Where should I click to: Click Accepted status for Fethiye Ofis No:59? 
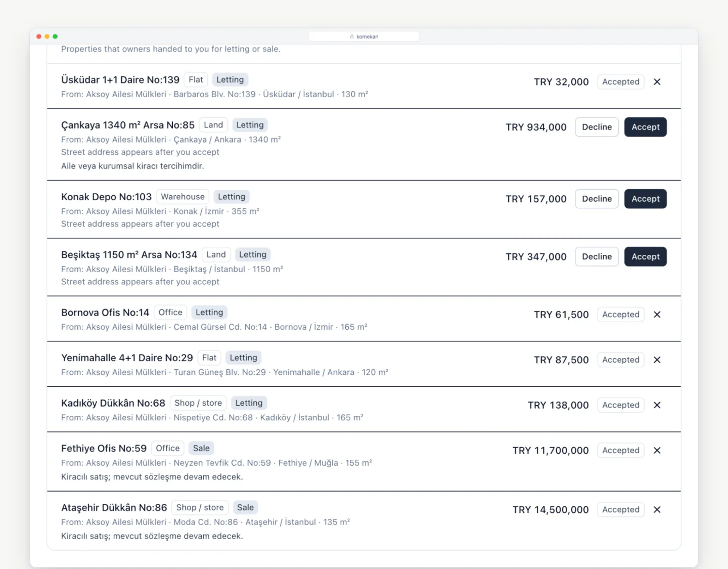pos(620,450)
